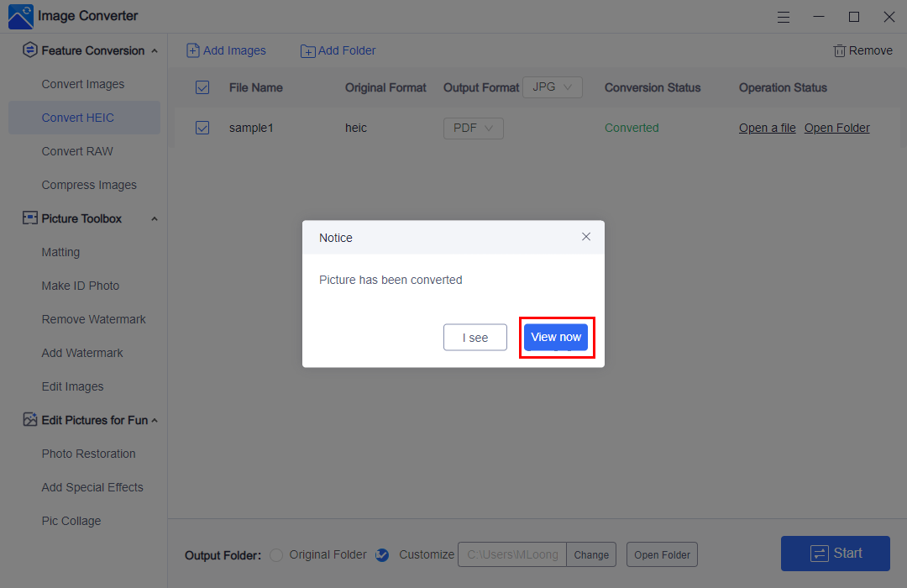Click Open Folder link in sample1 row

pos(836,128)
